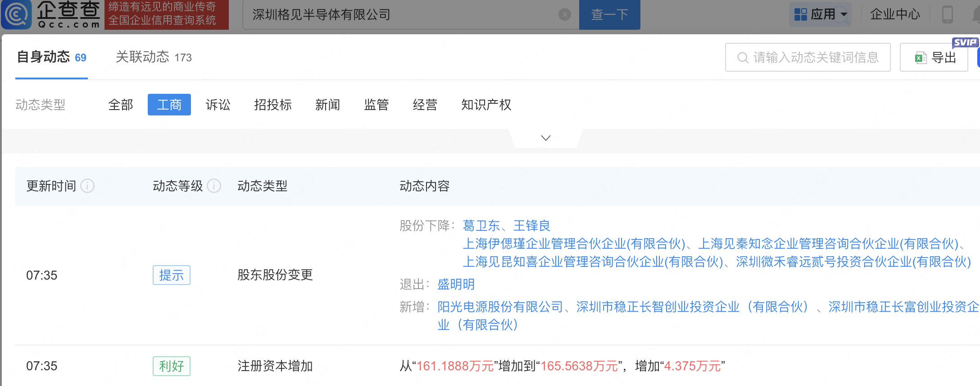Choose the 知识产权 filter
The image size is (980, 386).
[x=486, y=105]
